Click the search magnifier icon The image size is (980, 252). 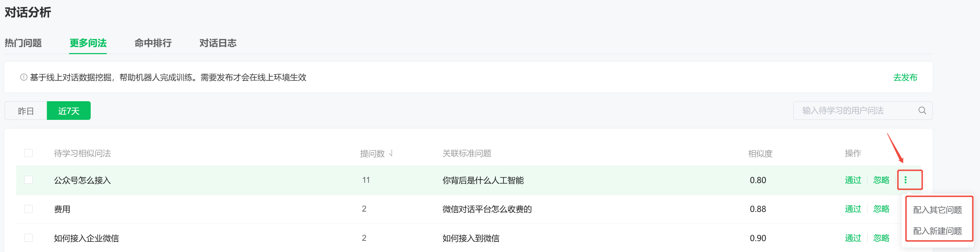point(922,110)
